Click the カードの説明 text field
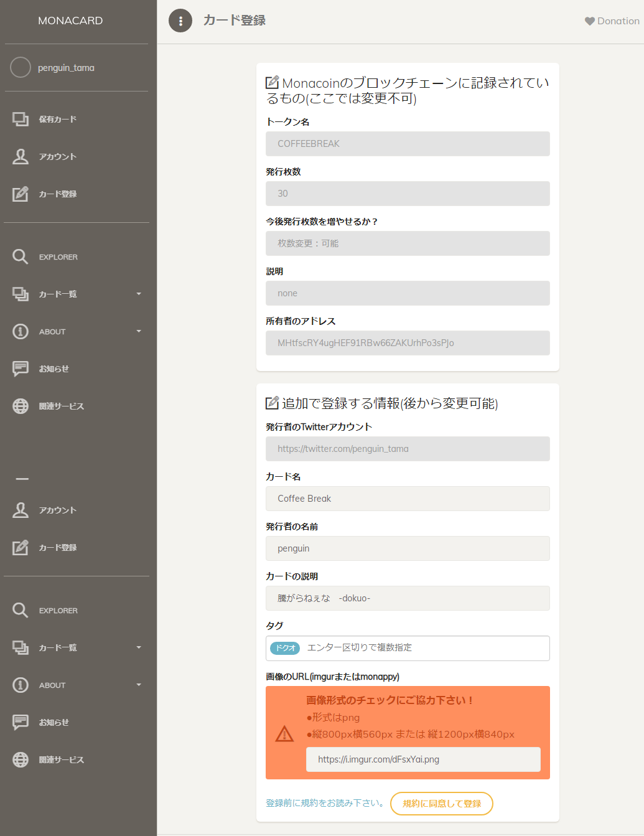This screenshot has height=836, width=644. (408, 598)
